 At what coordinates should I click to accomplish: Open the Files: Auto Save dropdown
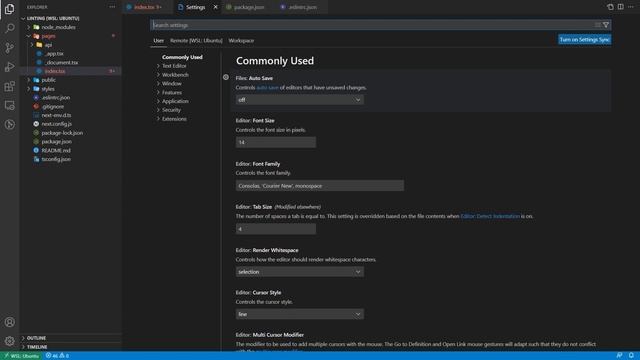click(x=300, y=100)
